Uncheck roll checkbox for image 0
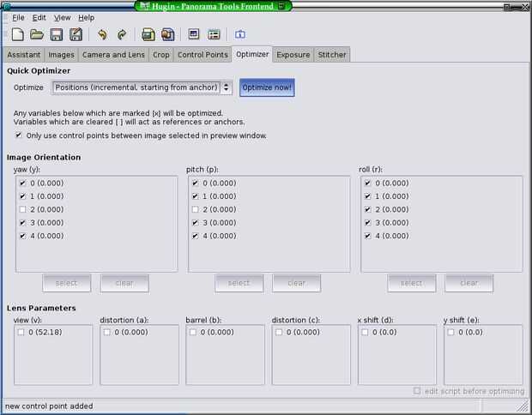 click(367, 183)
